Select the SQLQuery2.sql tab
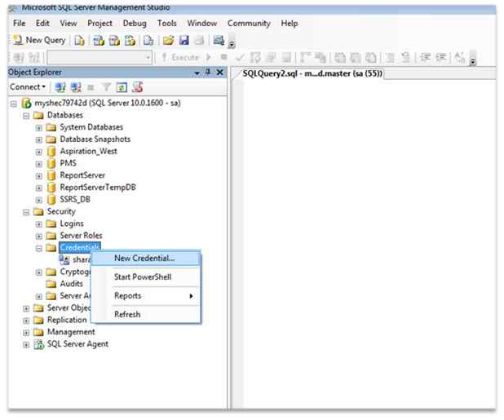 312,73
